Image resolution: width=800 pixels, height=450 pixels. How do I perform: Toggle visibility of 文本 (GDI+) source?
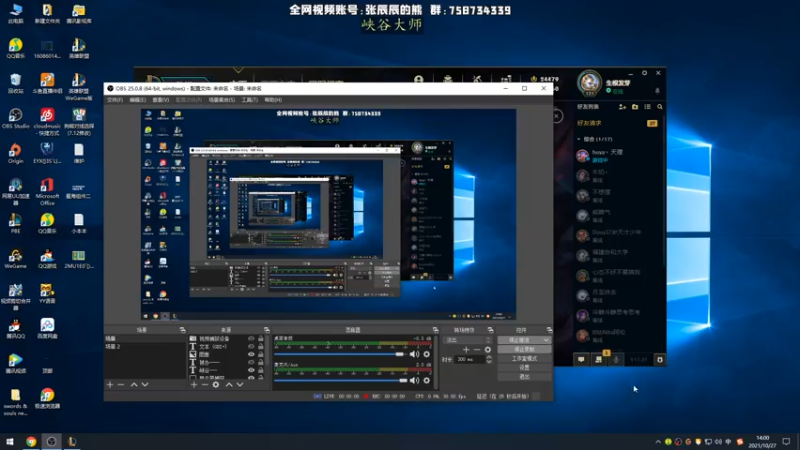click(251, 346)
